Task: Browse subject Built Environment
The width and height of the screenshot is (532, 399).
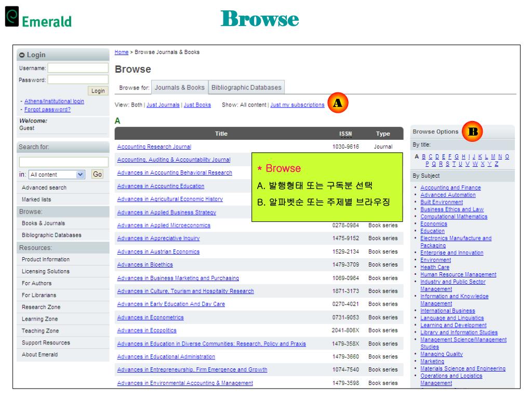Action: point(442,202)
